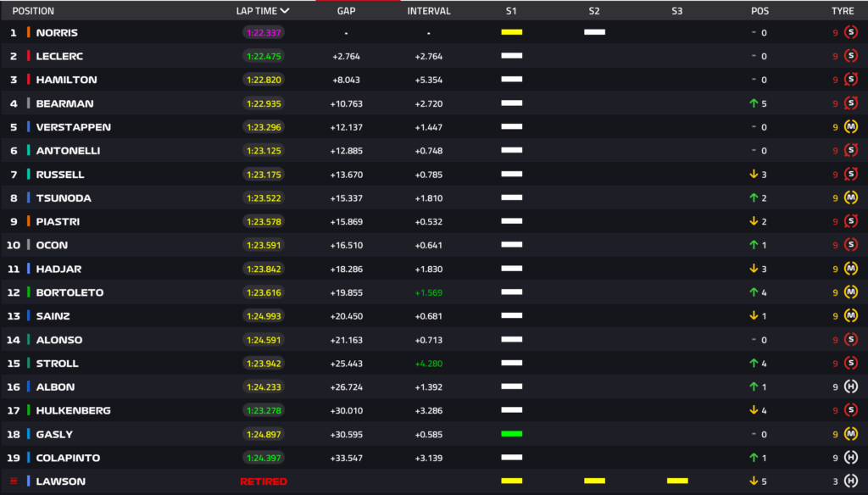
Task: Click the red retired icon beside Lawson
Action: tap(13, 481)
